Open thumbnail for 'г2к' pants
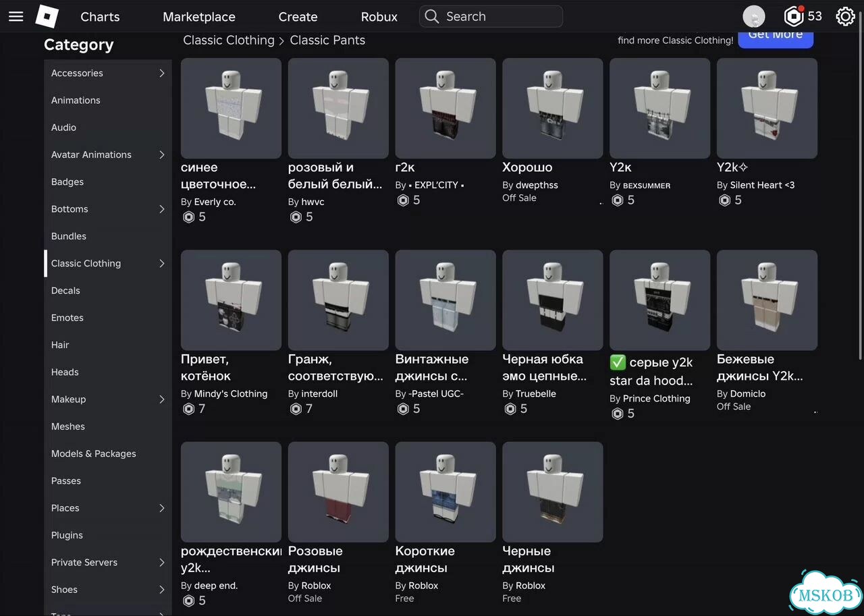Screen dimensions: 864x616 (x=446, y=108)
